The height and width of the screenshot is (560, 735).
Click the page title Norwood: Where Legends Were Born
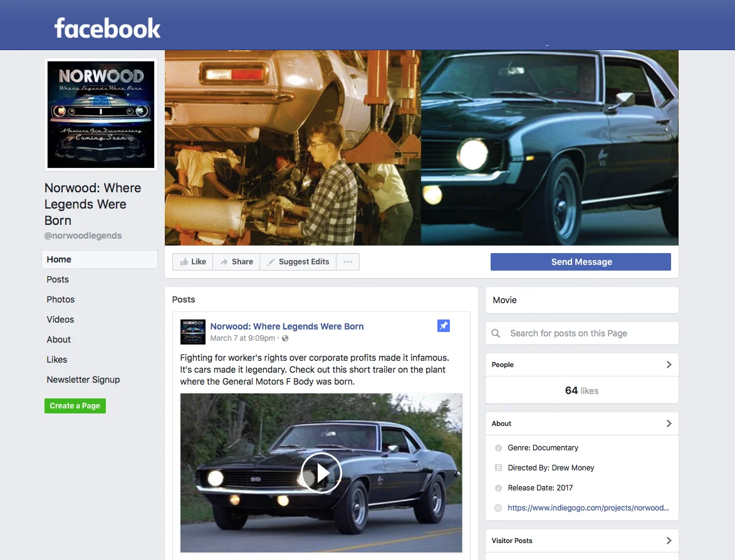pos(93,204)
